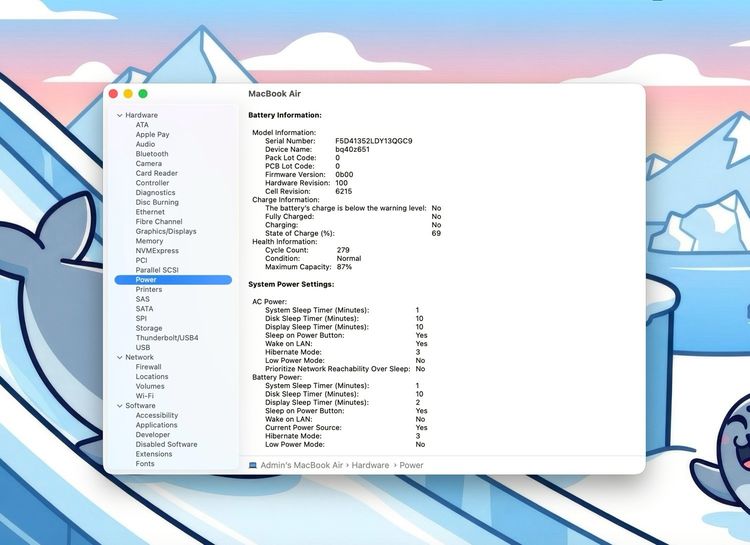Open Parallel SCSI entry

(x=157, y=270)
